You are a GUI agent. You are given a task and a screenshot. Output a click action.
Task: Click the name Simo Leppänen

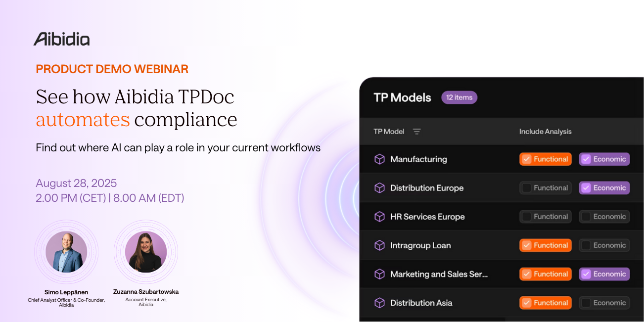click(x=66, y=292)
